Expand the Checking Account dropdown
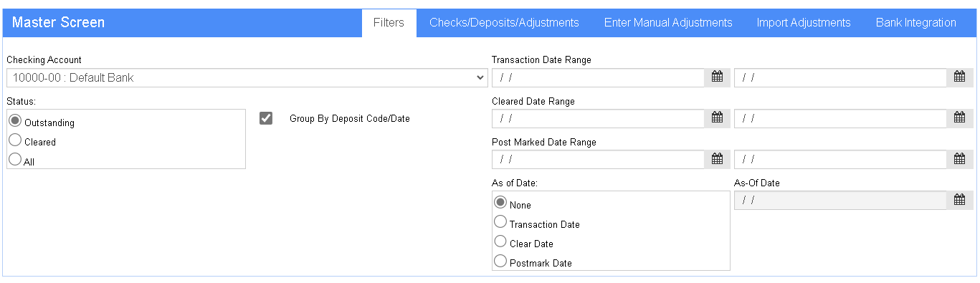Viewport: 980px width, 283px height. point(247,77)
